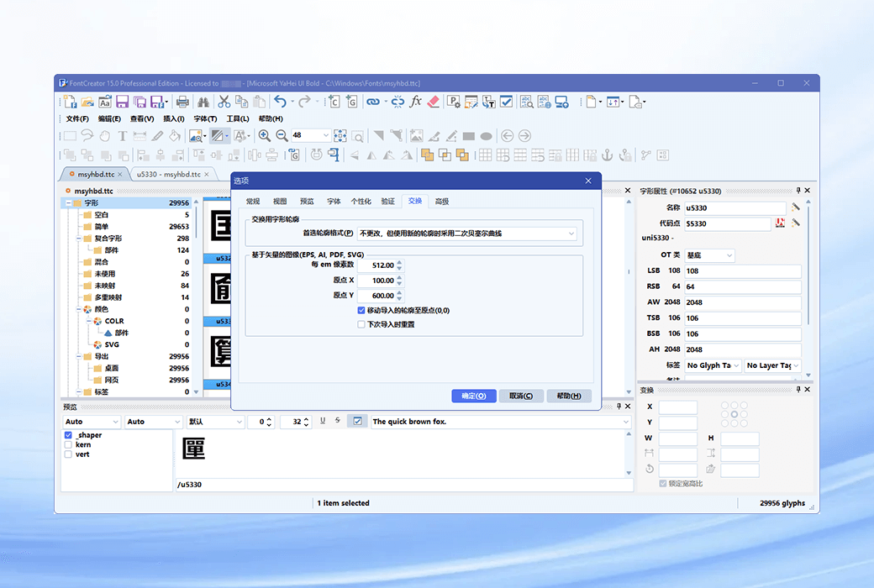
Task: Open the No Glyph Tag dropdown
Action: click(x=713, y=365)
